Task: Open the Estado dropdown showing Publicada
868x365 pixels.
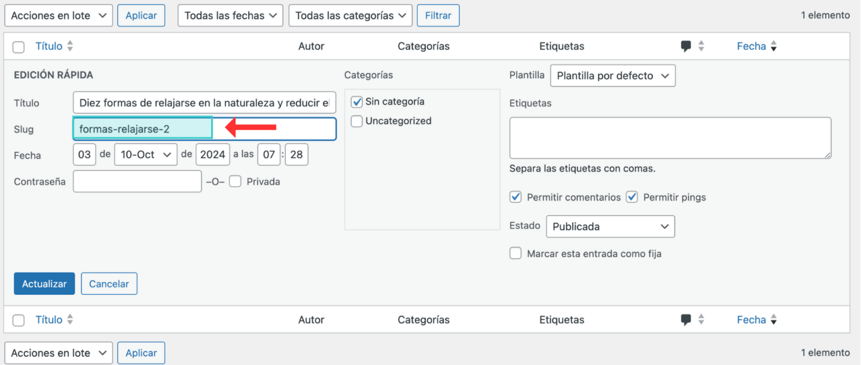Action: pyautogui.click(x=610, y=226)
